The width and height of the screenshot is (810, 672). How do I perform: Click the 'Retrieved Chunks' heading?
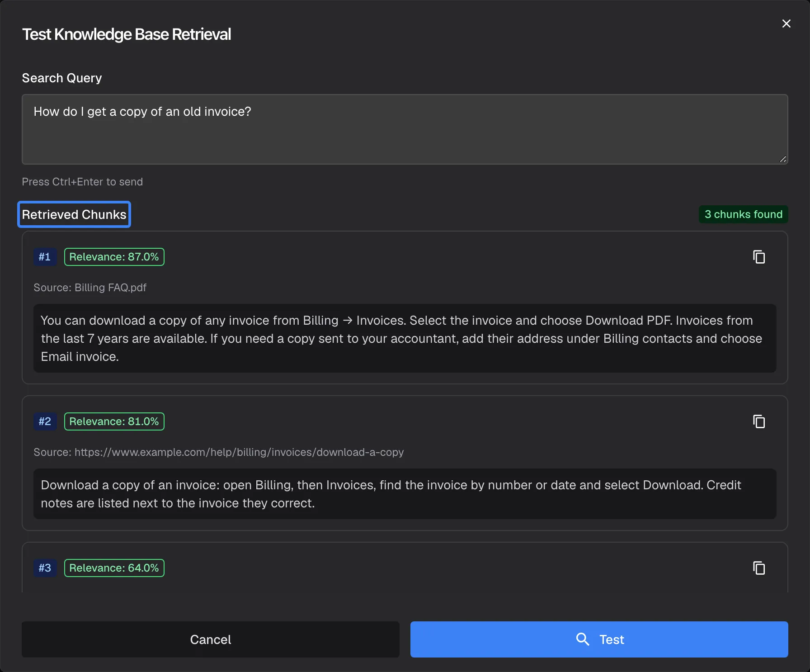[74, 214]
